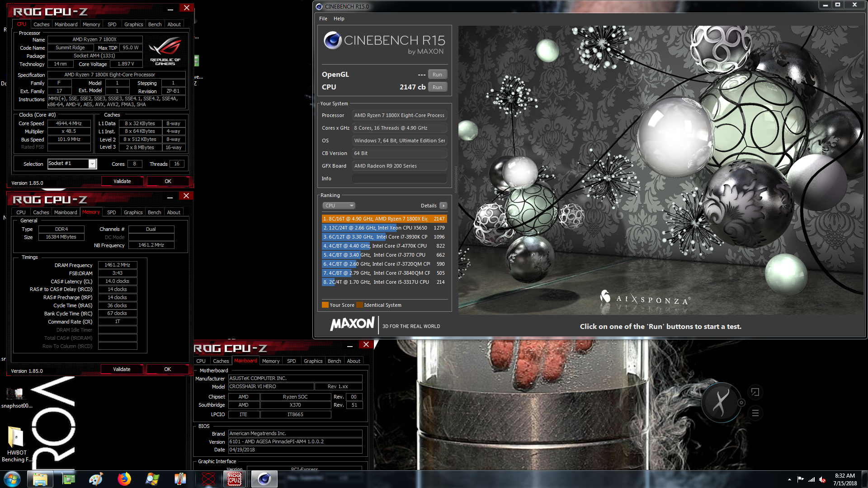Click the Your Score orange legend swatch

(325, 305)
